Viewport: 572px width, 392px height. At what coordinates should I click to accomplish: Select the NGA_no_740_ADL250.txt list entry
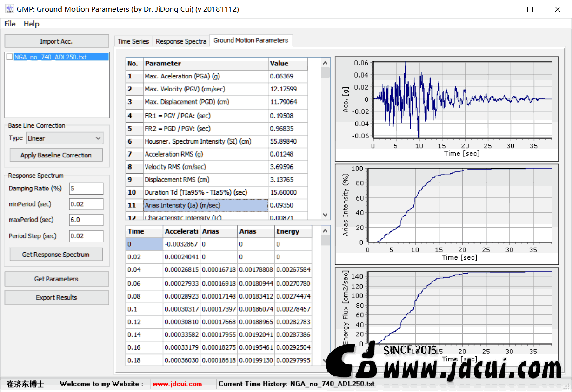(x=61, y=57)
